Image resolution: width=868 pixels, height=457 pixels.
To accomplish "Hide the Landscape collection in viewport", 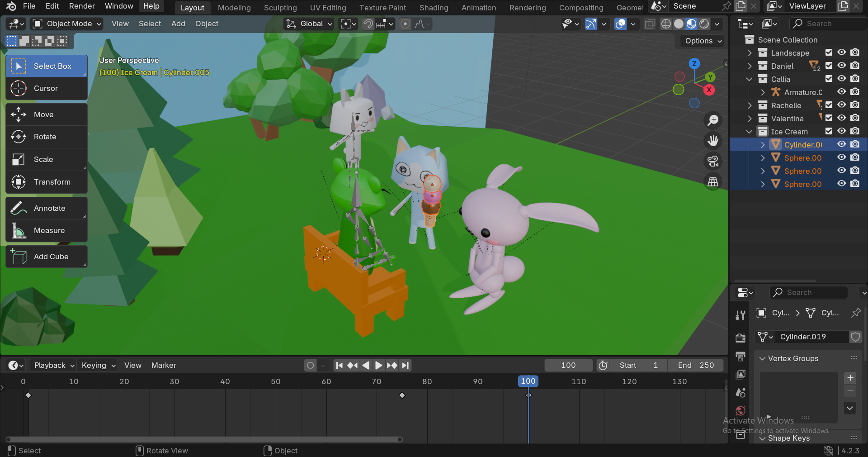I will (841, 52).
